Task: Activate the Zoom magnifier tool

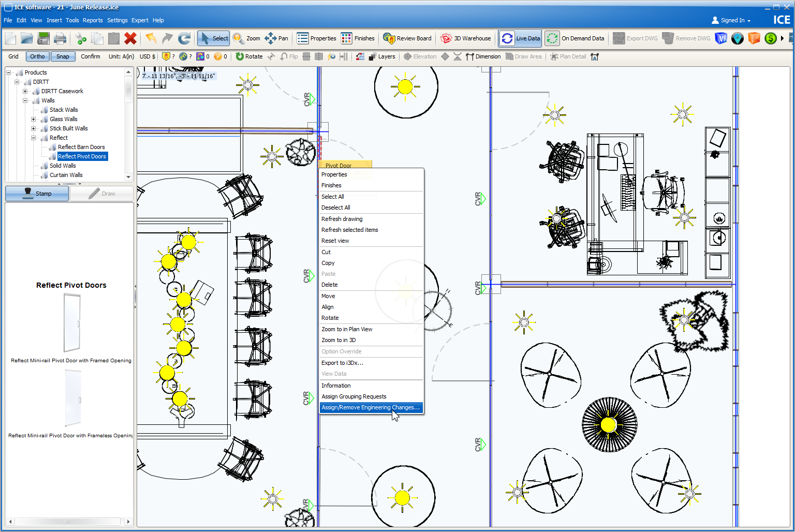Action: tap(246, 38)
